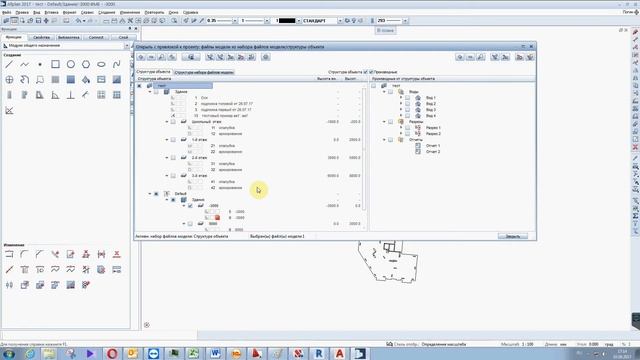
Task: Switch to the Библиотека tab
Action: [69, 37]
